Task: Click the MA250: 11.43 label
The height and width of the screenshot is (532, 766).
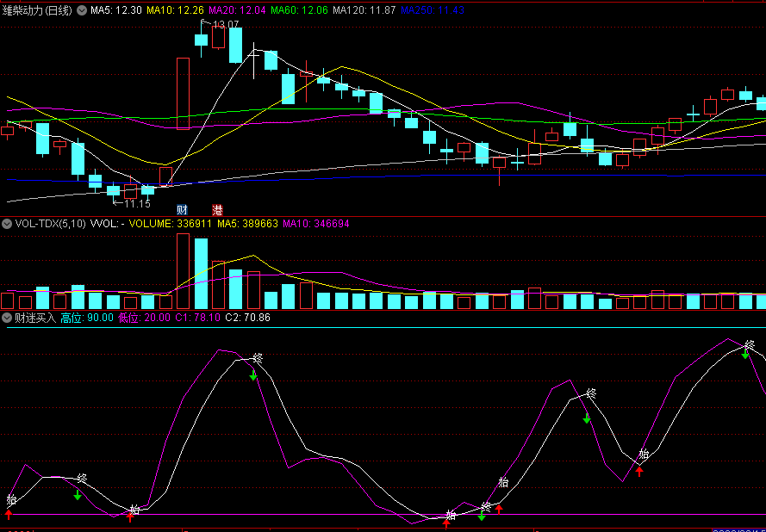Action: 432,10
